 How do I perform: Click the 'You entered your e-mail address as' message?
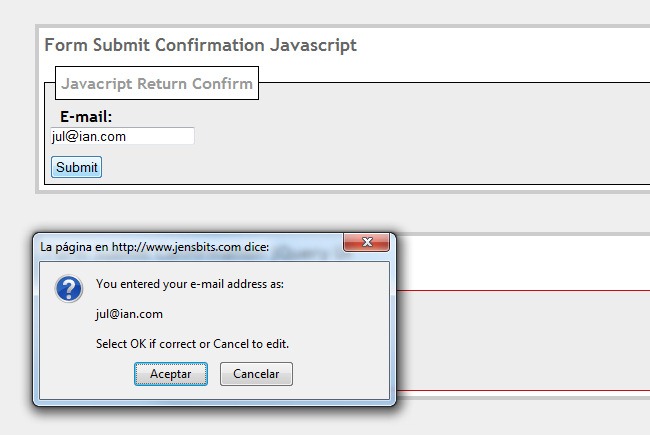click(x=190, y=284)
